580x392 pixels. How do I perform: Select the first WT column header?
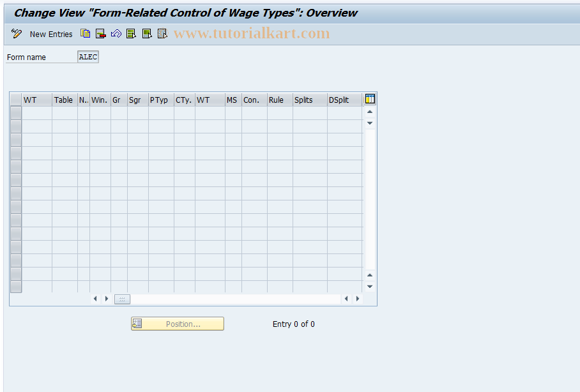[x=37, y=100]
